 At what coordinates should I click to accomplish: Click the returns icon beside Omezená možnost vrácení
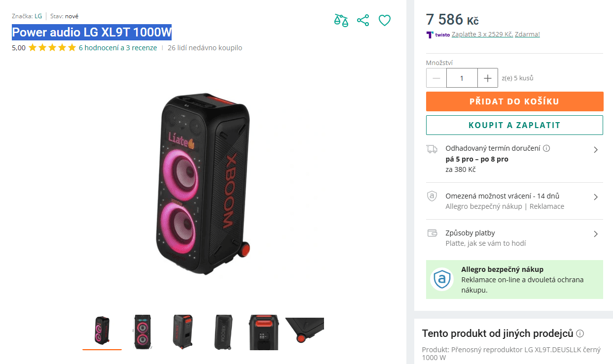pyautogui.click(x=433, y=196)
